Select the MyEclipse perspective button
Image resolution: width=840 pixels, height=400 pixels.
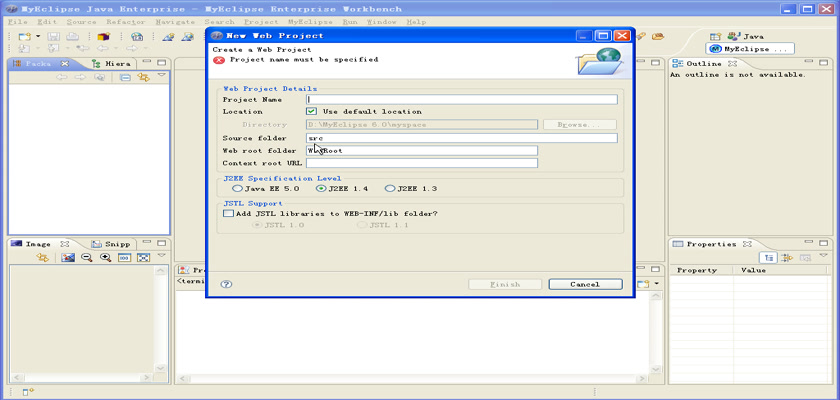(749, 49)
